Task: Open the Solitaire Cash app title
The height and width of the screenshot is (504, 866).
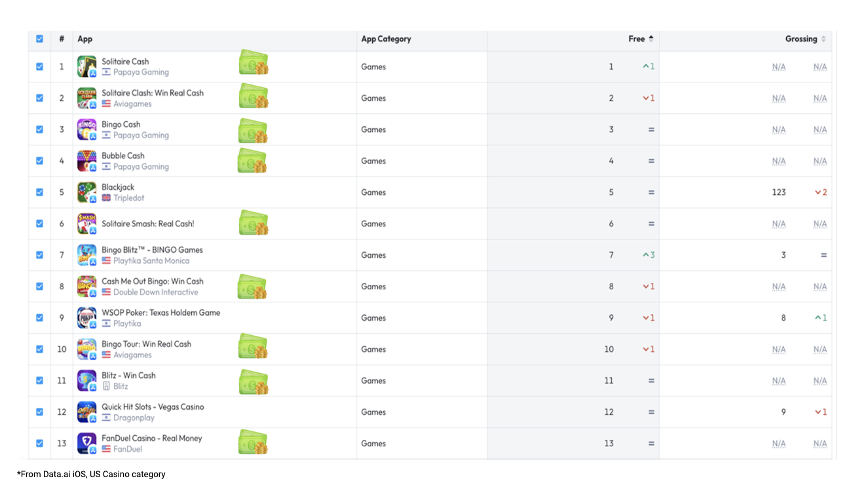Action: tap(125, 62)
